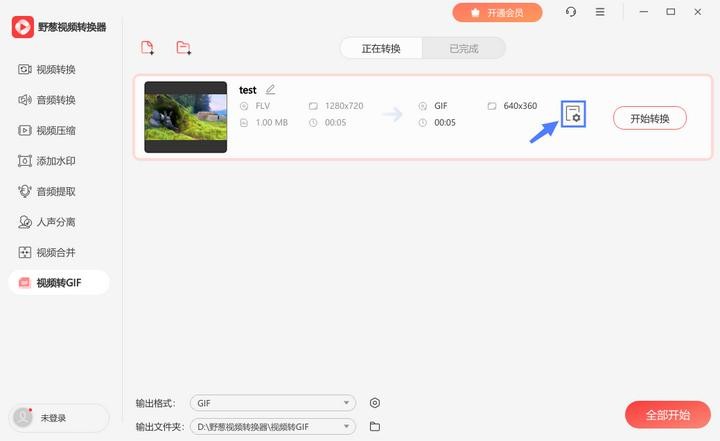
Task: Expand the 输出格式 GIF dropdown
Action: coord(274,403)
